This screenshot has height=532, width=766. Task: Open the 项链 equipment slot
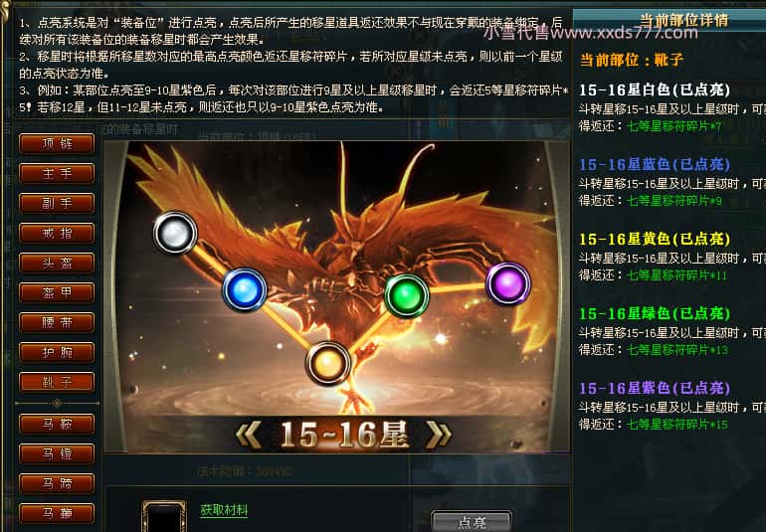57,143
